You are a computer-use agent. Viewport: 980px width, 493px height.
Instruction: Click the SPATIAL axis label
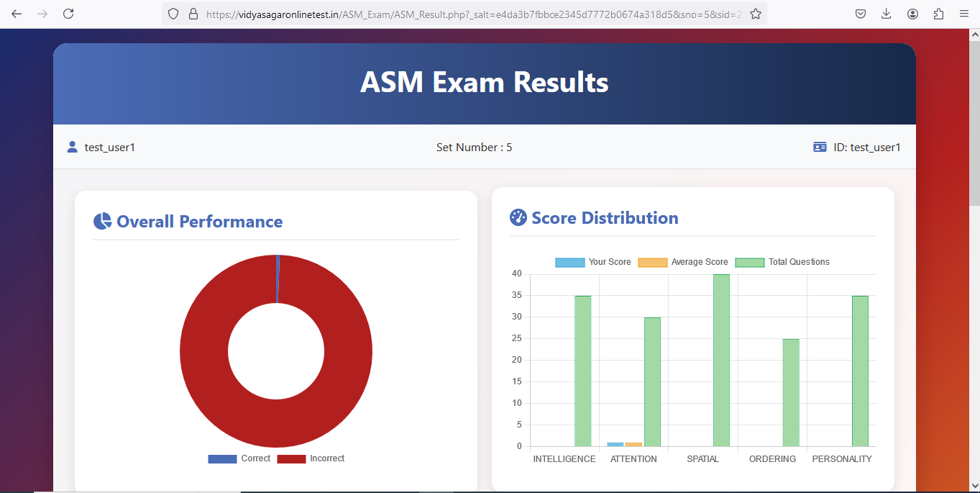tap(703, 459)
